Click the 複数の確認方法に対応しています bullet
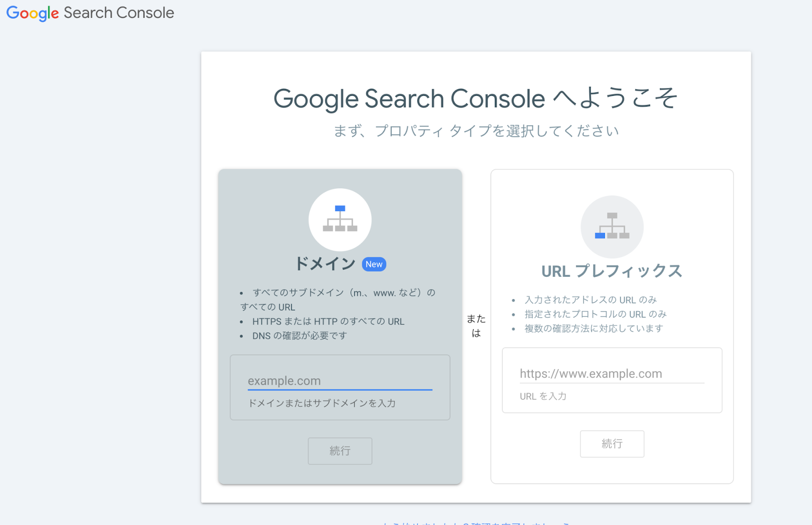Viewport: 812px width, 525px height. point(594,328)
